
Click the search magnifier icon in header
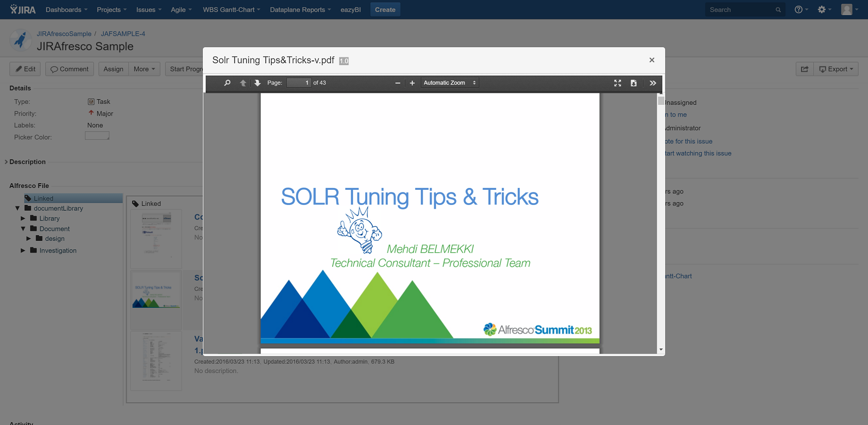click(778, 9)
